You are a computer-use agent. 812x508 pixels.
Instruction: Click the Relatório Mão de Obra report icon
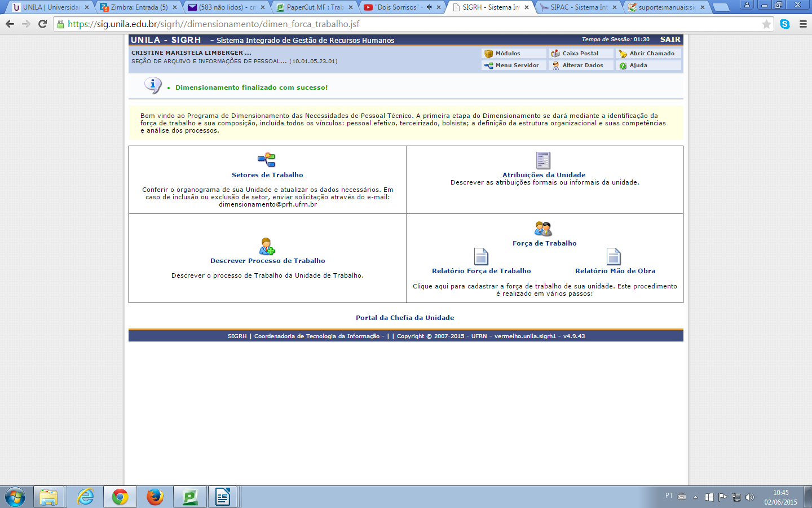(614, 257)
